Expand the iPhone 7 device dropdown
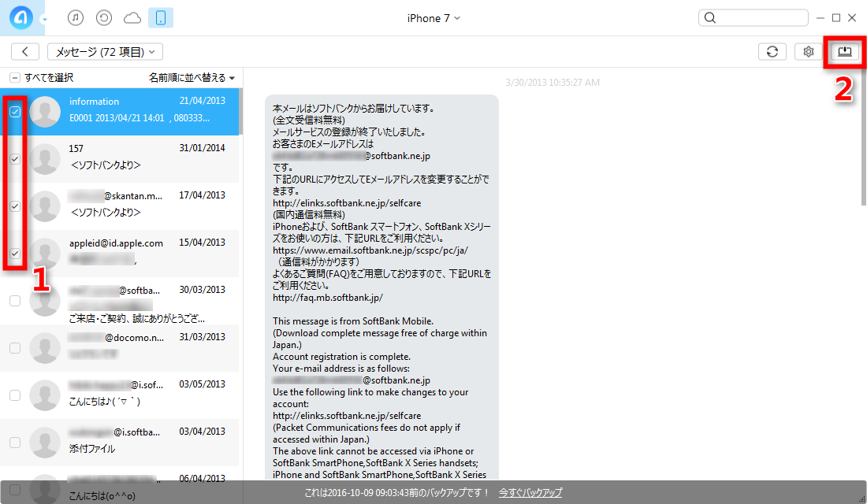 (x=433, y=18)
